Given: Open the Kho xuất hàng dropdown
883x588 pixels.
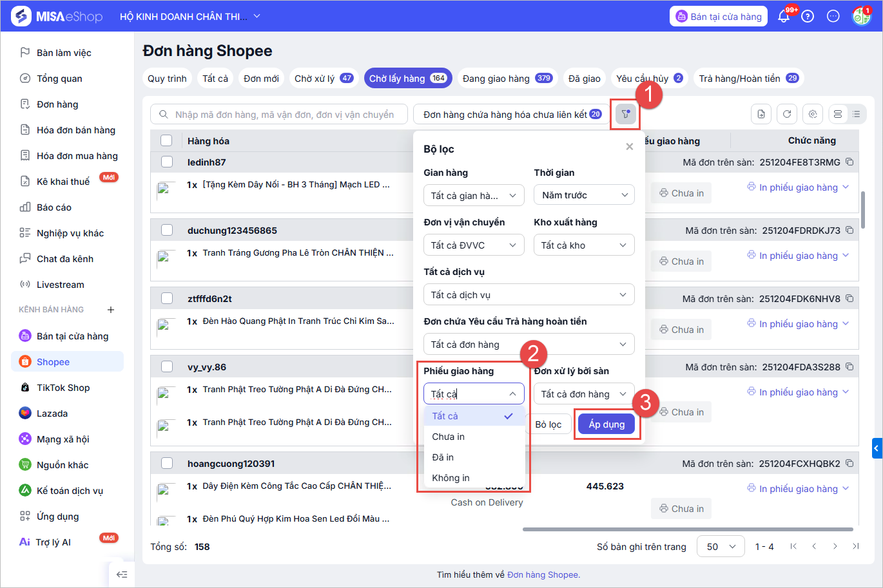Looking at the screenshot, I should [584, 245].
